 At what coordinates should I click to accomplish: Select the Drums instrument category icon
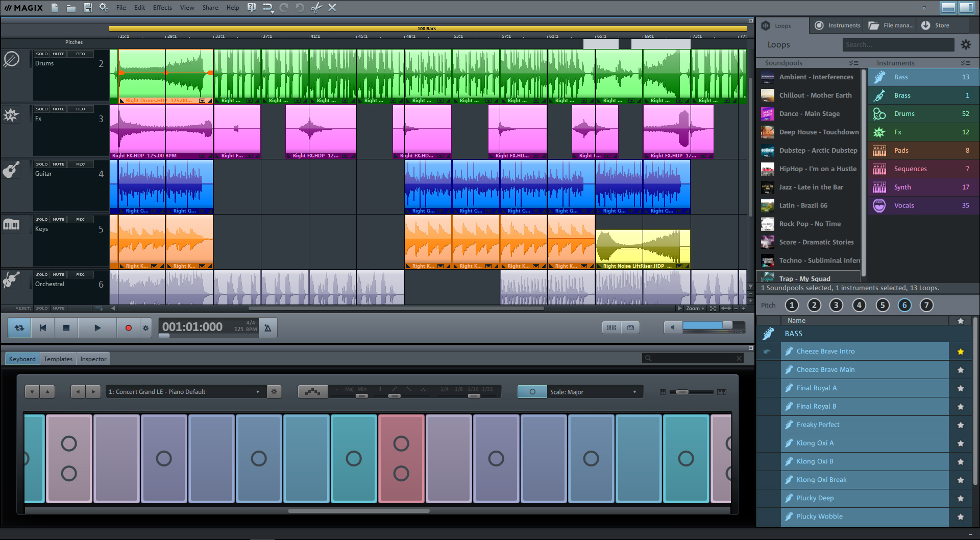[x=879, y=113]
